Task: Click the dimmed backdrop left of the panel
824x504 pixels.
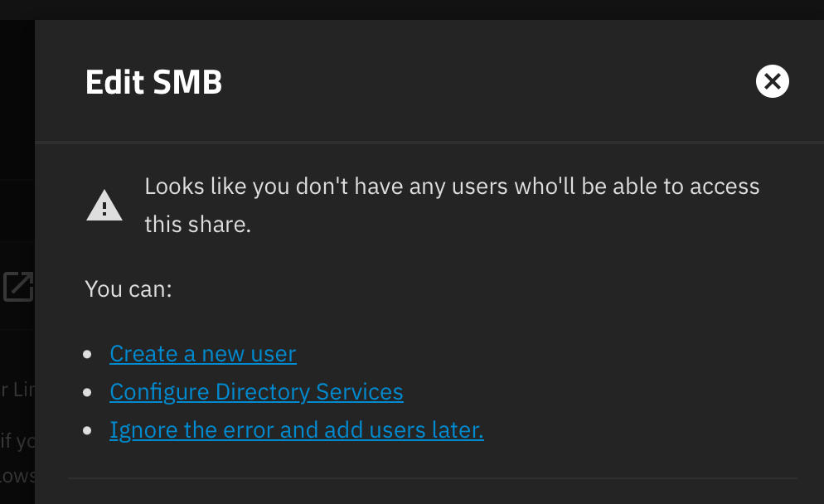Action: pyautogui.click(x=17, y=124)
